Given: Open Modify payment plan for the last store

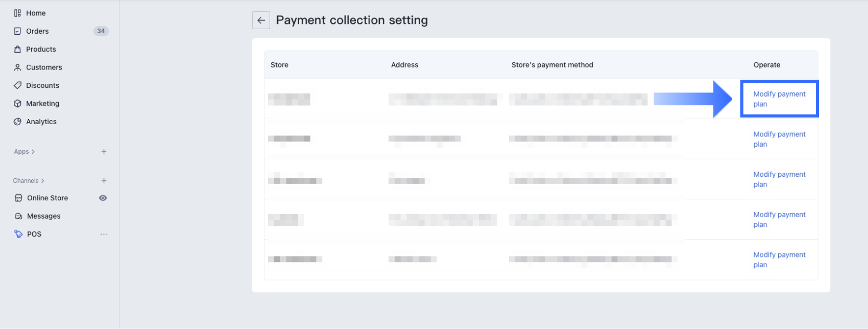Looking at the screenshot, I should pyautogui.click(x=779, y=260).
